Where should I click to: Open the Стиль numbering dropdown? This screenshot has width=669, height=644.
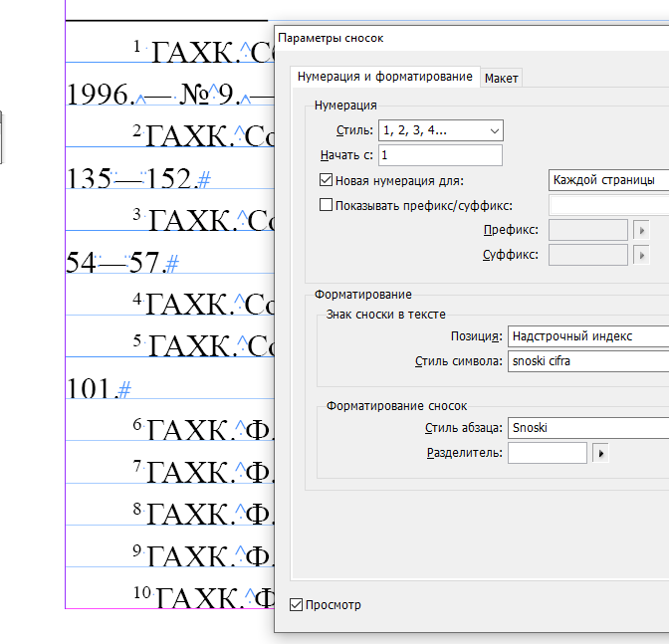coord(441,130)
